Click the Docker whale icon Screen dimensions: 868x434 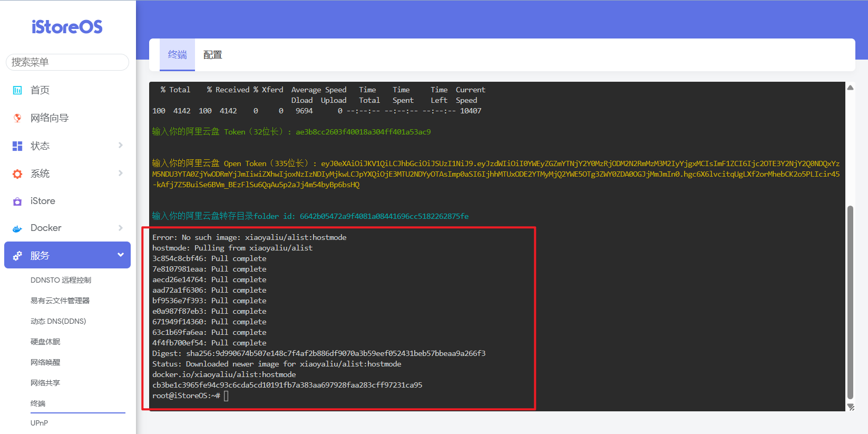coord(17,228)
